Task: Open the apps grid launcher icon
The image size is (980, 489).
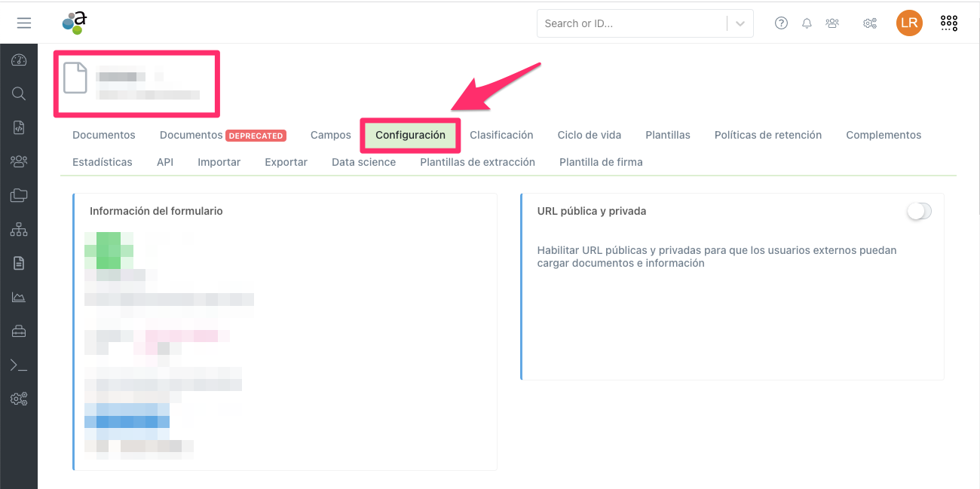Action: pyautogui.click(x=948, y=23)
